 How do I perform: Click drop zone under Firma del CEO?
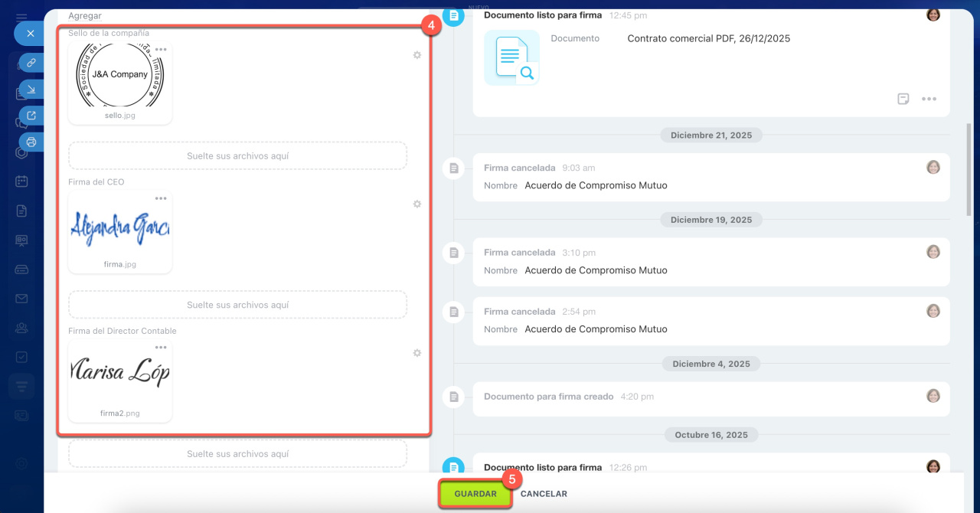tap(237, 305)
